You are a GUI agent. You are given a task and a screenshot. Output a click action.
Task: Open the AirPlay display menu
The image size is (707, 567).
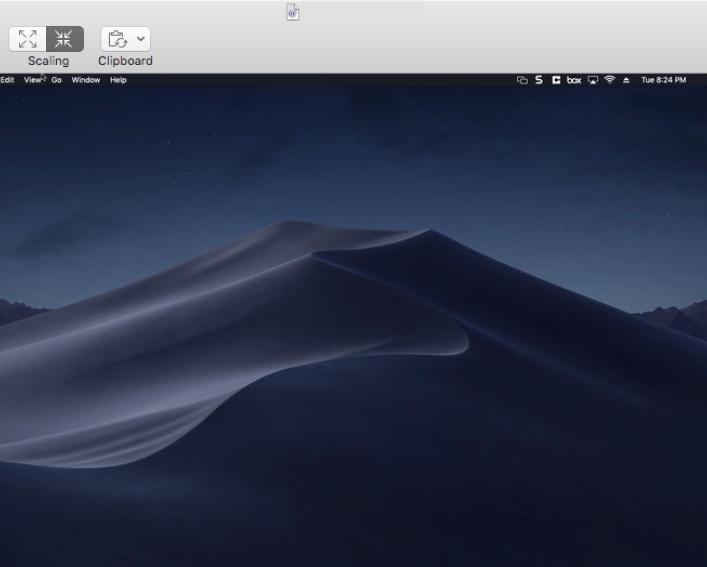[x=593, y=80]
